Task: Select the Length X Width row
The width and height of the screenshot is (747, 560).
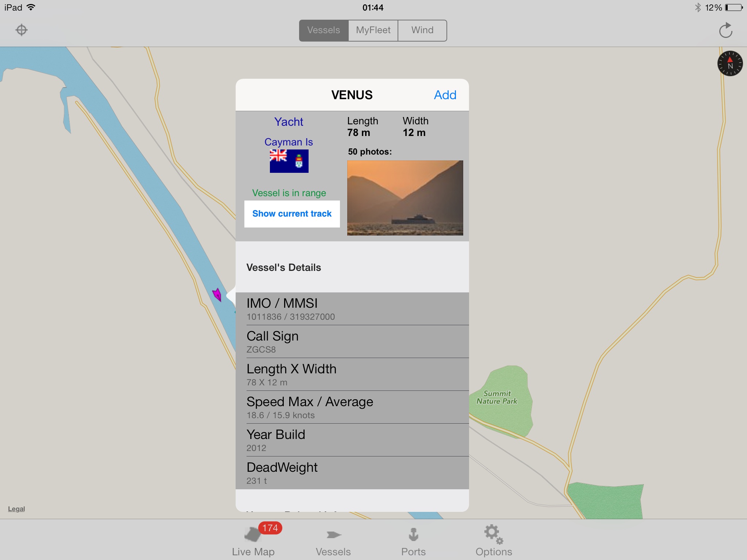Action: click(352, 374)
